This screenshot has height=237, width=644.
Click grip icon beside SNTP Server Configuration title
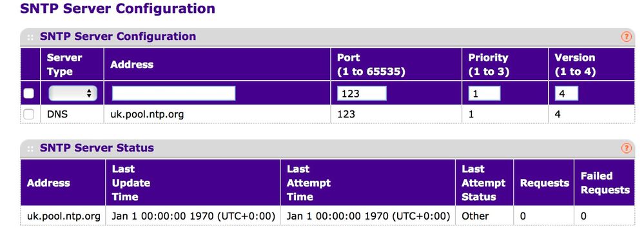(x=30, y=37)
